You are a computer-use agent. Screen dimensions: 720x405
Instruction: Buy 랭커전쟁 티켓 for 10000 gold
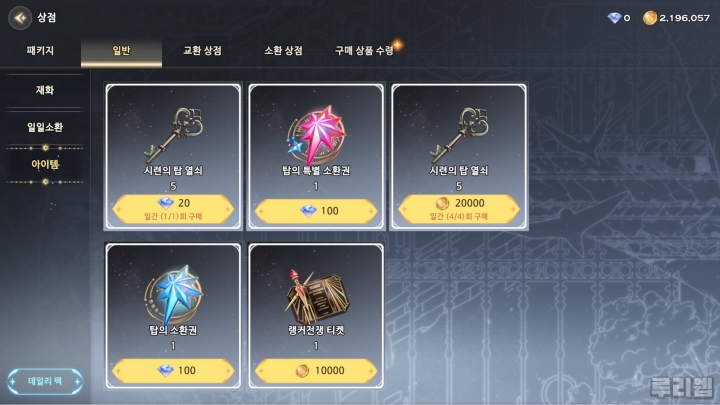coord(316,370)
